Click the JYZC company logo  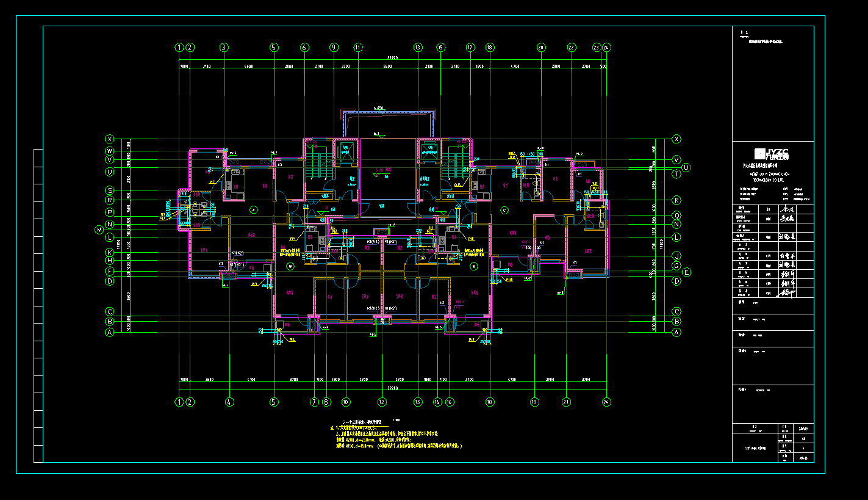coord(772,153)
